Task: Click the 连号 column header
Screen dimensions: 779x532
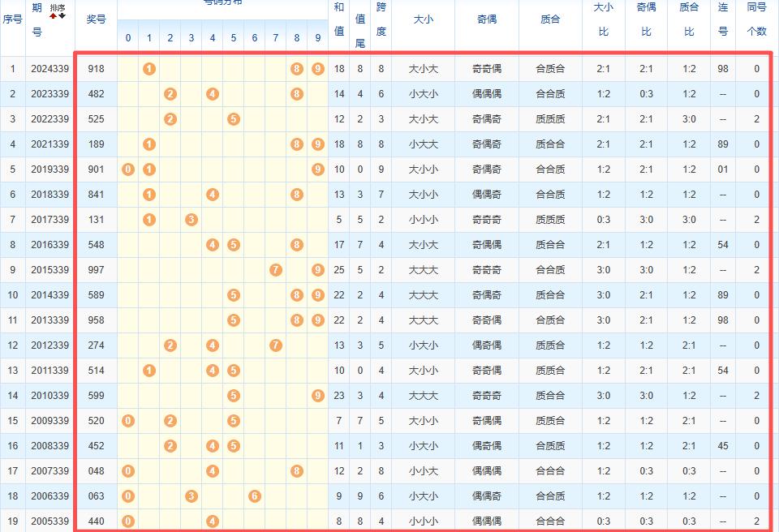Action: (723, 19)
